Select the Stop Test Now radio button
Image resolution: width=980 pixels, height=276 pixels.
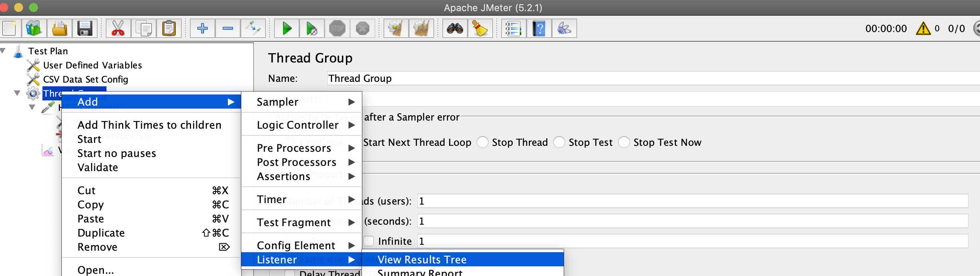[624, 142]
